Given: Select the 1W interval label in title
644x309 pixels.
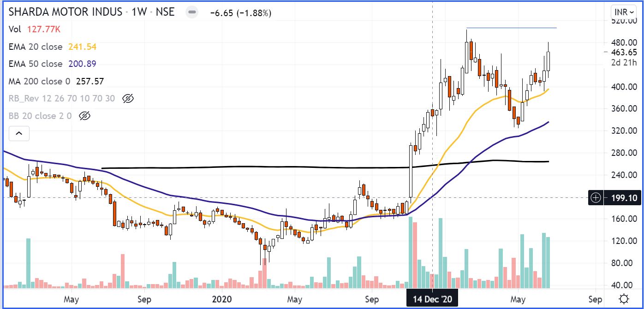Looking at the screenshot, I should coord(139,12).
